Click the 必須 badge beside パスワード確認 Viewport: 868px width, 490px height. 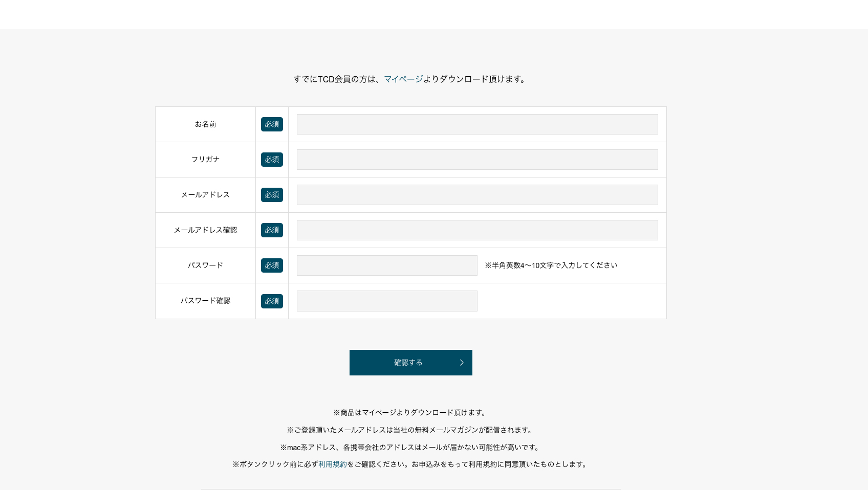pyautogui.click(x=272, y=301)
